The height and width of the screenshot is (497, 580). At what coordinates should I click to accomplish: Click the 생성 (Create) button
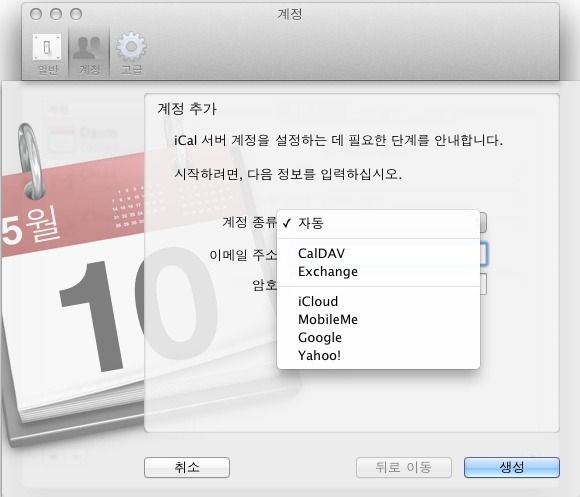coord(512,467)
